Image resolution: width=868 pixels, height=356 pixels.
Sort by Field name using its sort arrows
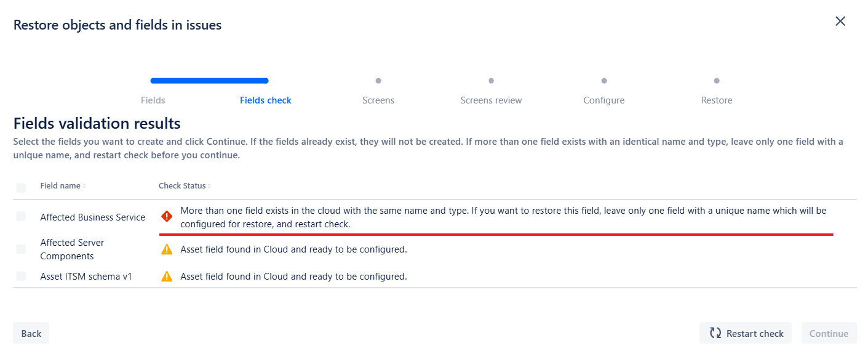pyautogui.click(x=84, y=186)
